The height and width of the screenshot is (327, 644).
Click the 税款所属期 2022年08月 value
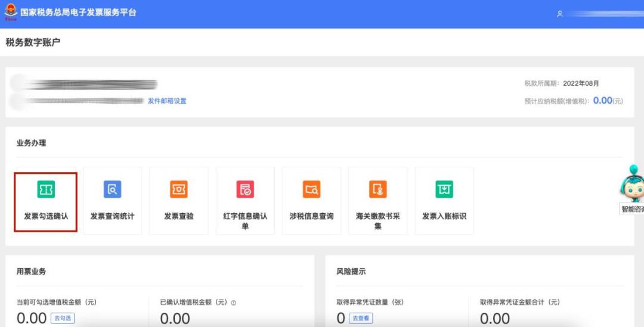click(581, 83)
